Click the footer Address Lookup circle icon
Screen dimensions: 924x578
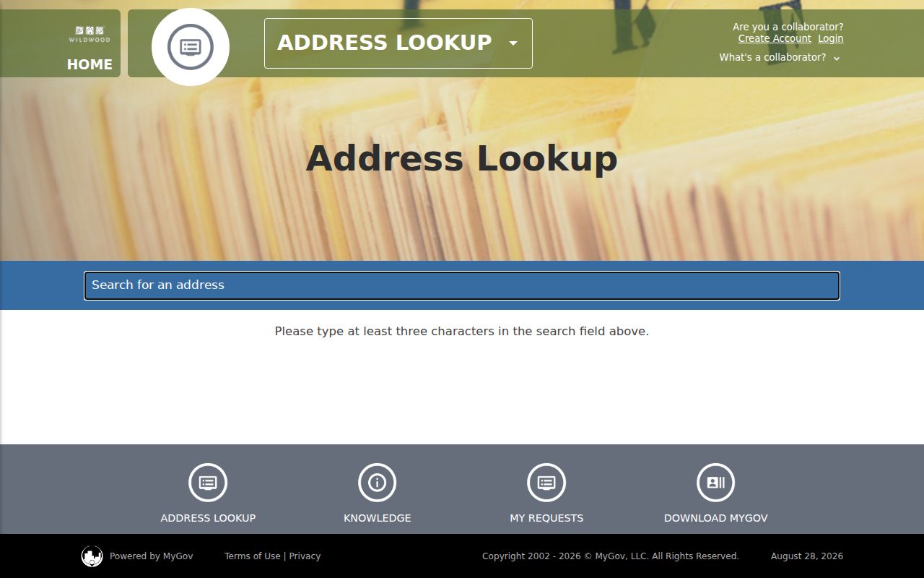click(208, 483)
